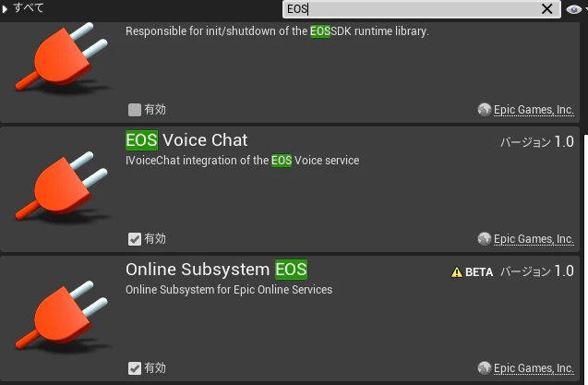Click the IVoiceChat integration description text

pos(242,161)
